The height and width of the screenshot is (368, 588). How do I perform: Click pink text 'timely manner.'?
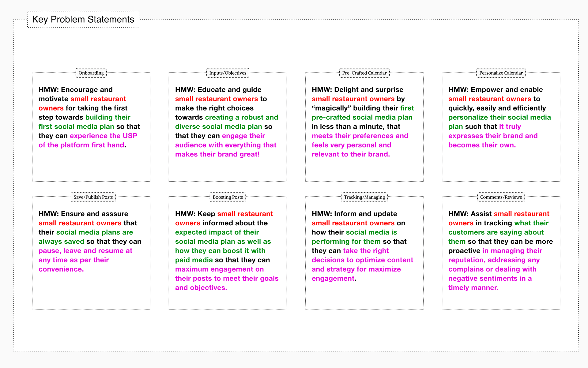(473, 287)
